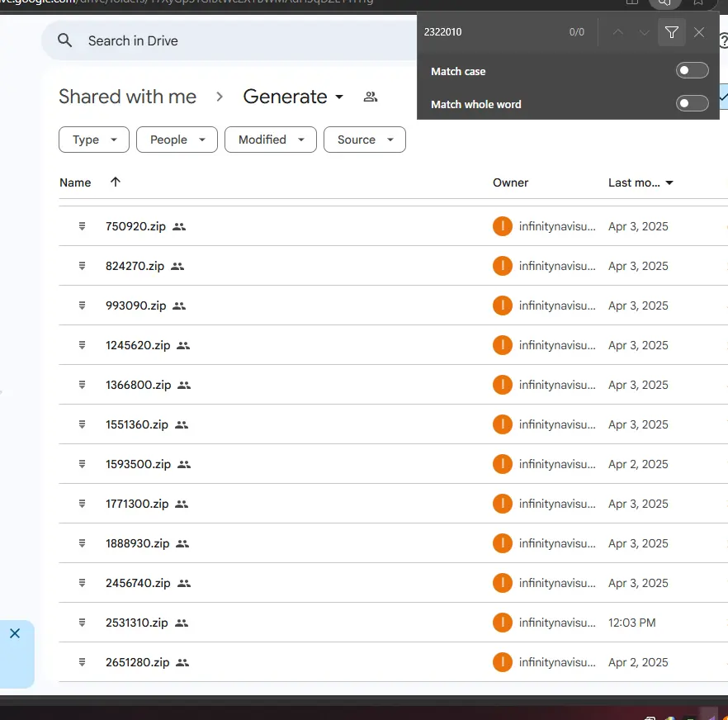Screen dimensions: 728x720
Task: Toggle the Match case switch
Action: point(692,71)
